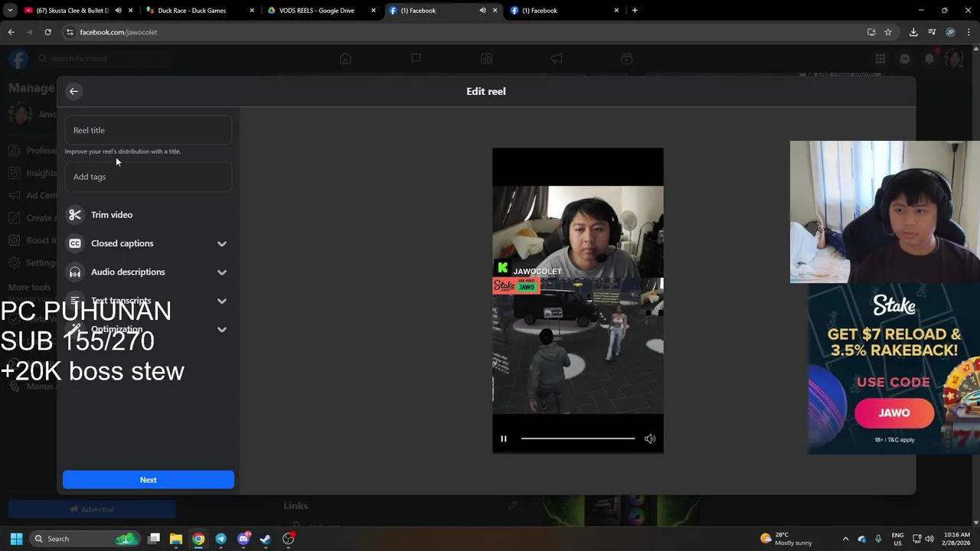Bookmark this page with star icon
Screen dimensions: 980x551
click(888, 32)
